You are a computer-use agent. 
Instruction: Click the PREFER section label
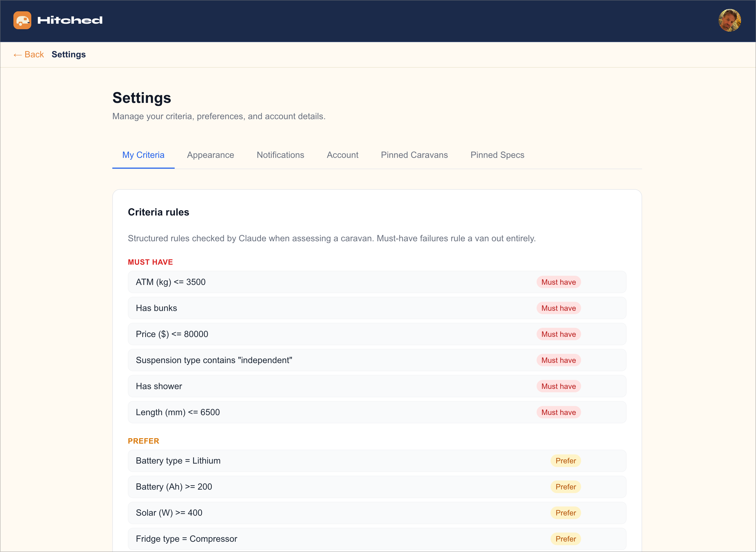[144, 441]
